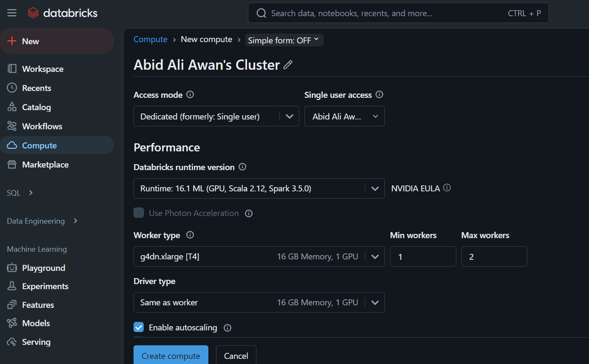
Task: Click the Recents clock icon
Action: click(12, 88)
